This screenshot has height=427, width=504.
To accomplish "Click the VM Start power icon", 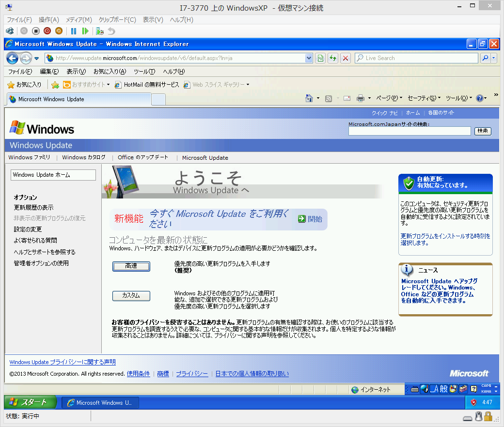I will pyautogui.click(x=24, y=31).
